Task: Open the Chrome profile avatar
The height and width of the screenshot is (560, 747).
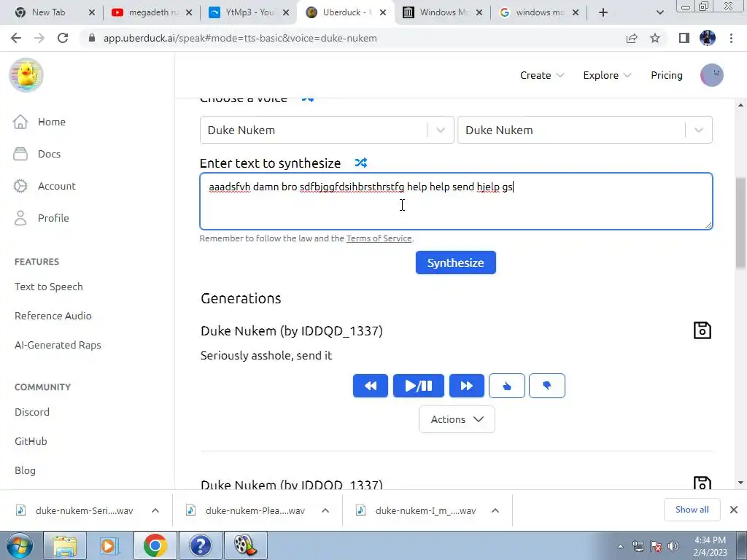Action: pyautogui.click(x=708, y=38)
